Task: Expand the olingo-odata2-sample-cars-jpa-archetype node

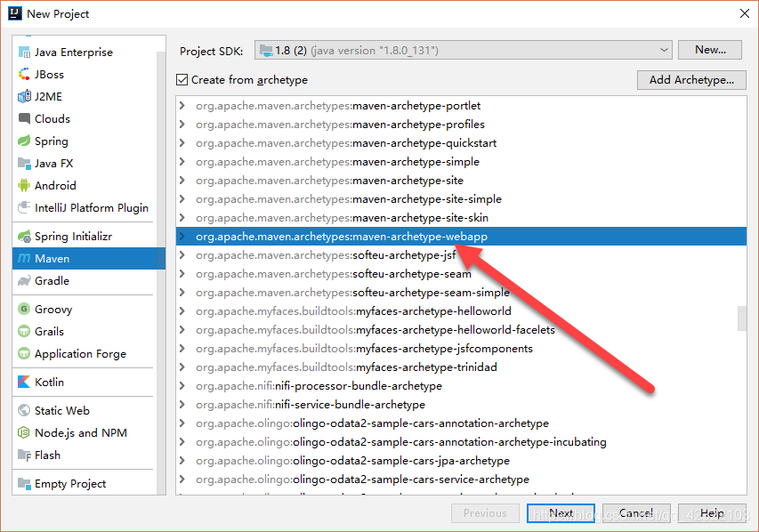Action: click(182, 460)
